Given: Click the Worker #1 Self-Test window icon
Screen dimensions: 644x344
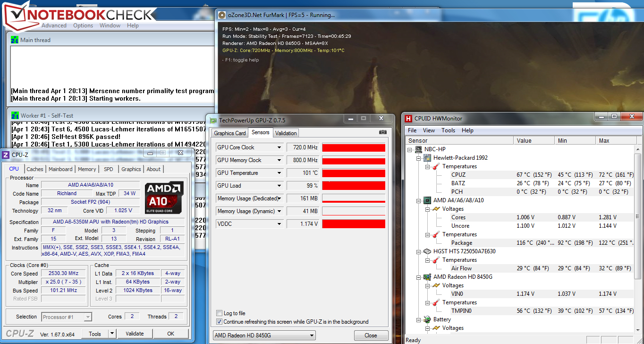Looking at the screenshot, I should (x=15, y=115).
